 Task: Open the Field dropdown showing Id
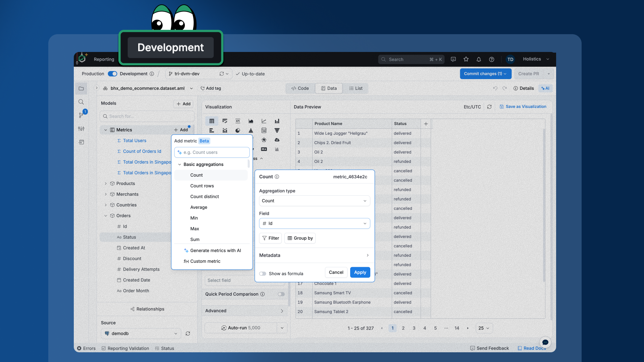click(314, 223)
